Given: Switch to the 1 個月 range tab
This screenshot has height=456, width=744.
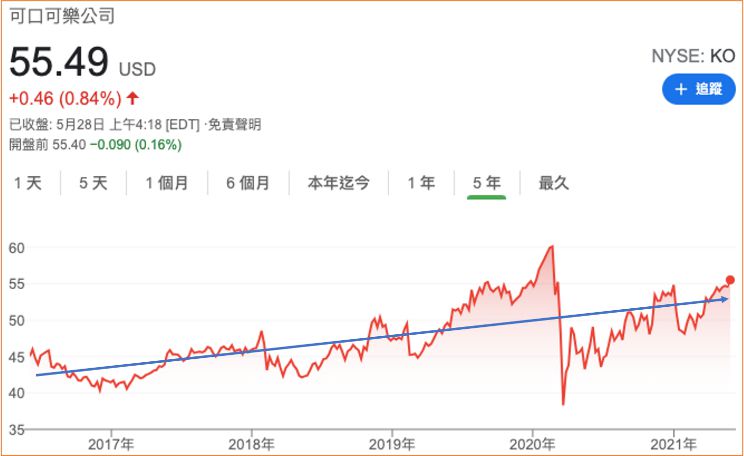Looking at the screenshot, I should (167, 183).
